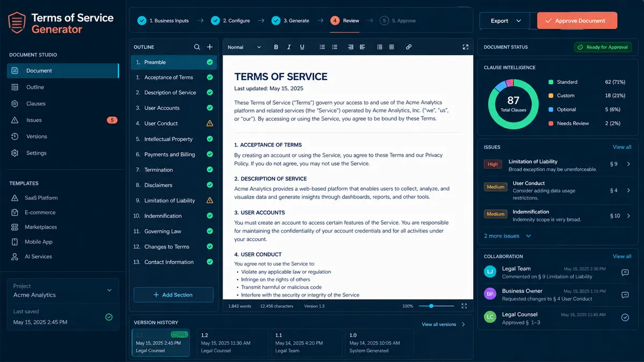The height and width of the screenshot is (362, 644).
Task: Click the plus icon in the Outline header
Action: tap(210, 47)
